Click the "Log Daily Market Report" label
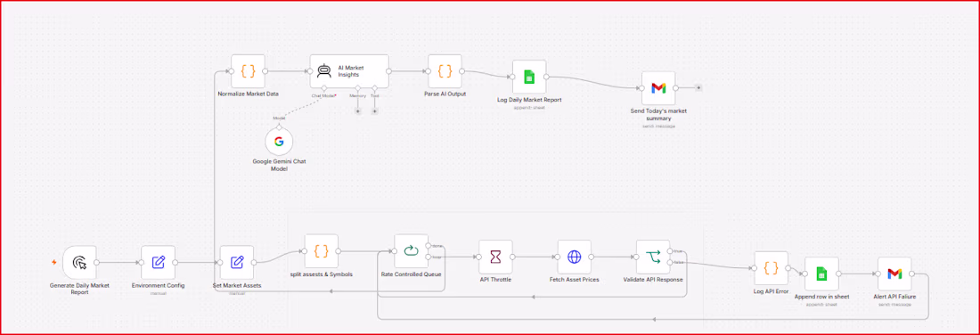This screenshot has height=335, width=980. pos(528,100)
